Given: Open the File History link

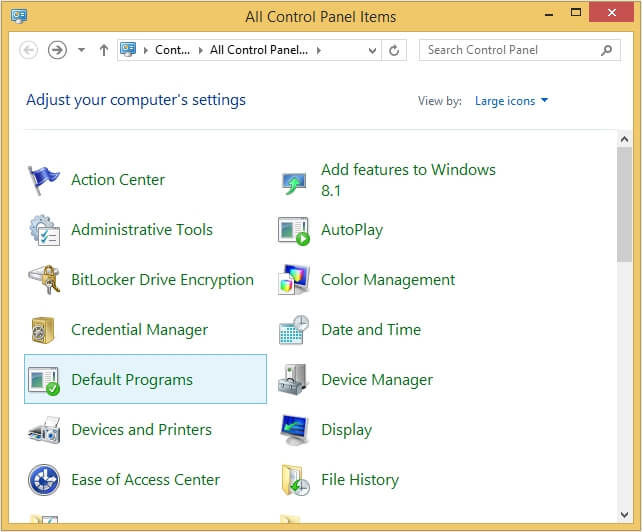Looking at the screenshot, I should click(360, 480).
